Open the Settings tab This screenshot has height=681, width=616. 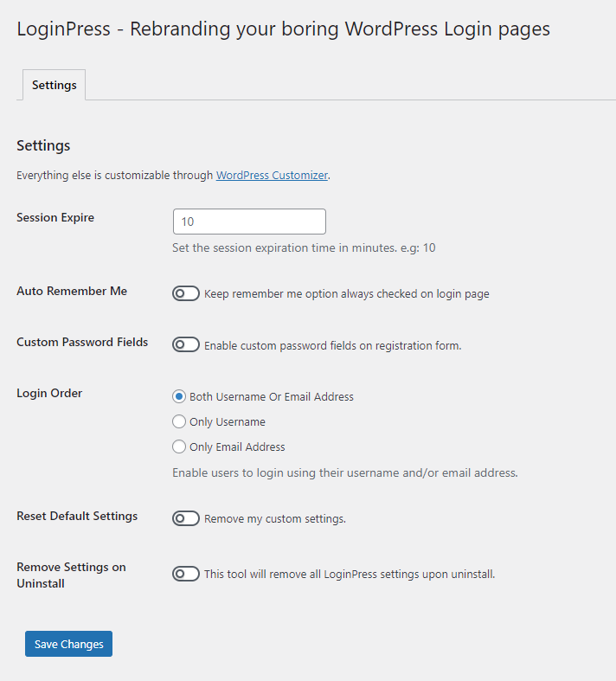click(54, 85)
